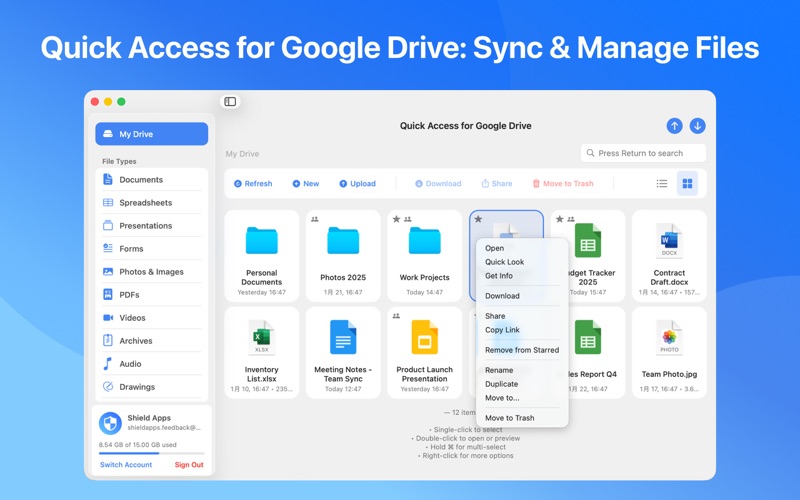Click the Switch Account link

pyautogui.click(x=126, y=464)
